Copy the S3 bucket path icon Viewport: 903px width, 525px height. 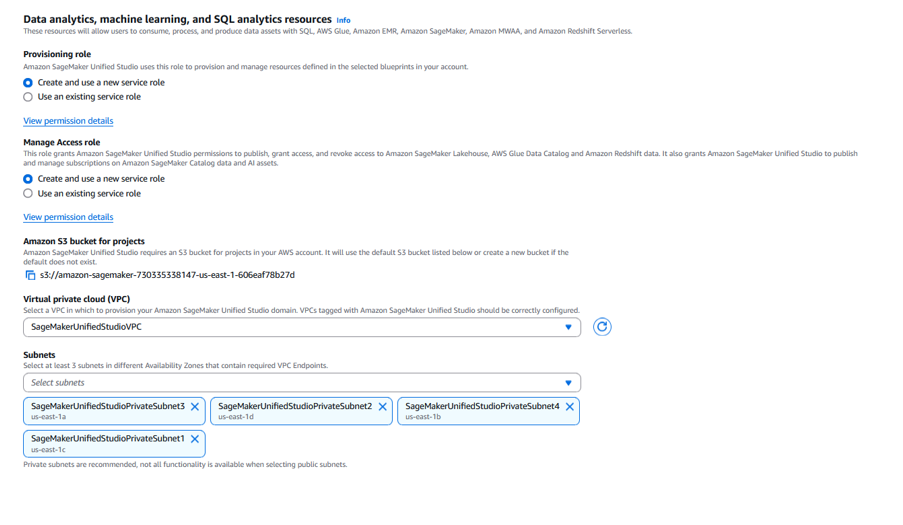[x=31, y=275]
